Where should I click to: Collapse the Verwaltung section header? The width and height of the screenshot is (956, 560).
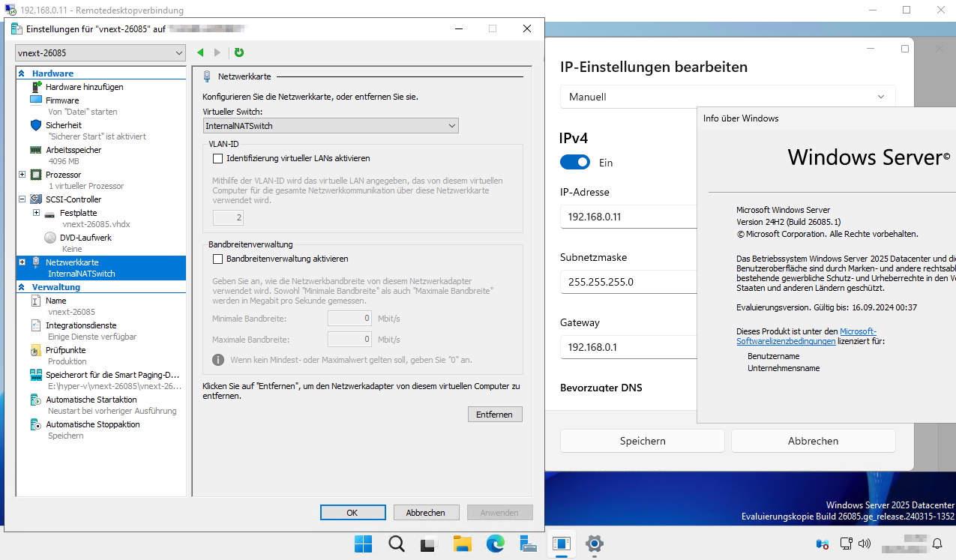[22, 287]
